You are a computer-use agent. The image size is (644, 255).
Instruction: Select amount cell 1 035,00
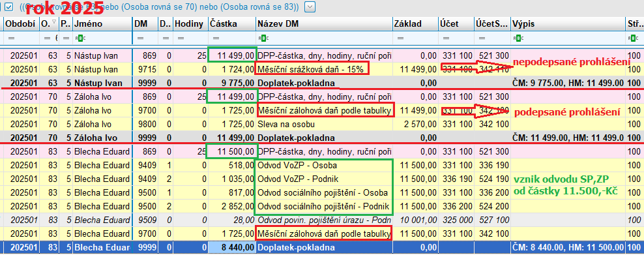point(231,179)
